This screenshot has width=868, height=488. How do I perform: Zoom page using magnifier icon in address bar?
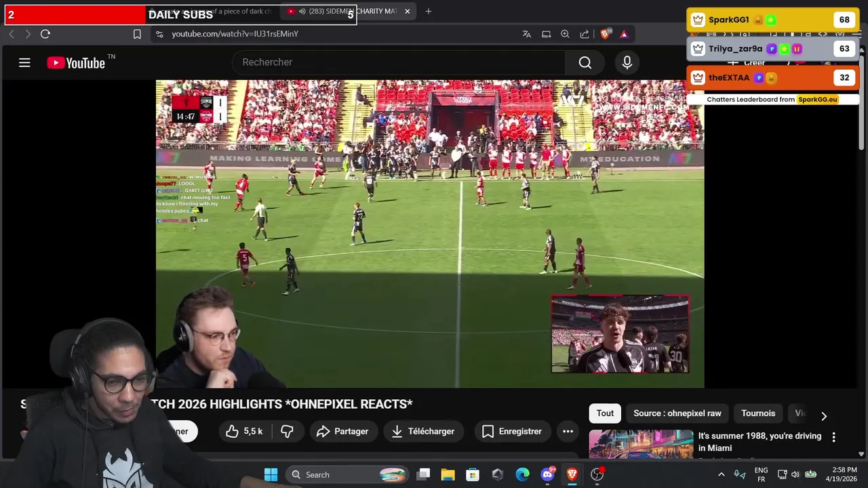click(x=565, y=34)
